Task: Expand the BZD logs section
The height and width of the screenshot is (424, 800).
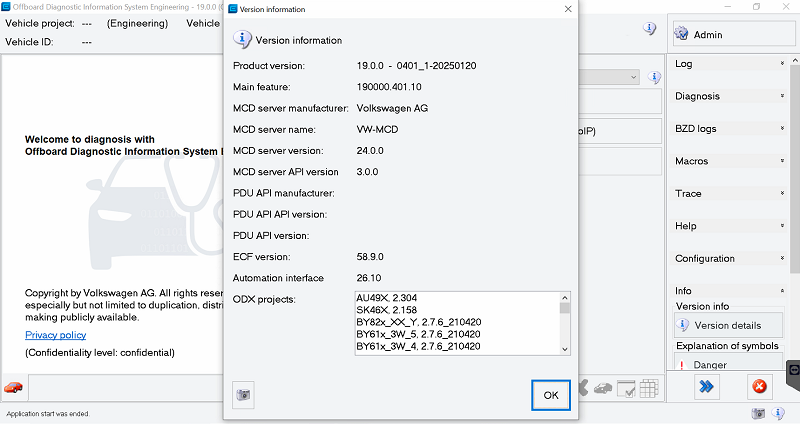Action: point(730,129)
